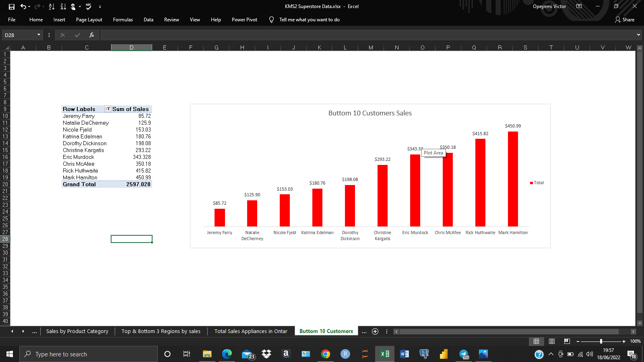Switch to the Power Pivot tab
Viewport: 644px width, 362px height.
(244, 19)
